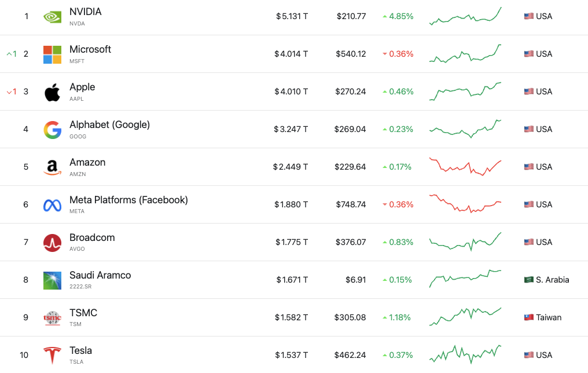Image resolution: width=588 pixels, height=373 pixels.
Task: Click the TSMC logo icon
Action: click(52, 318)
